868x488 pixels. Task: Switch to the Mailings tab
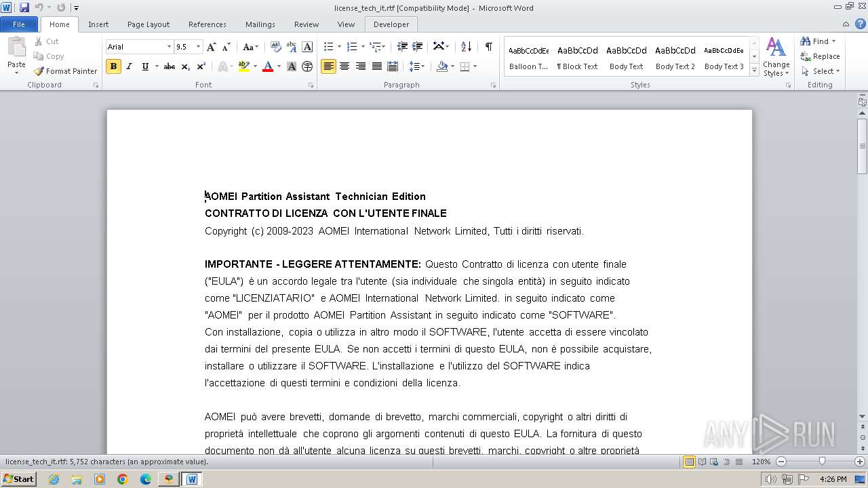point(260,24)
